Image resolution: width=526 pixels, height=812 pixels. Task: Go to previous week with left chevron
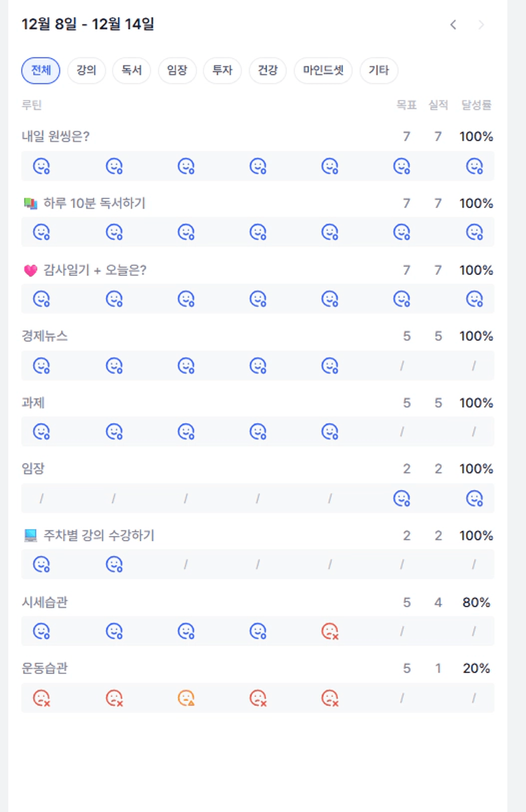click(453, 25)
